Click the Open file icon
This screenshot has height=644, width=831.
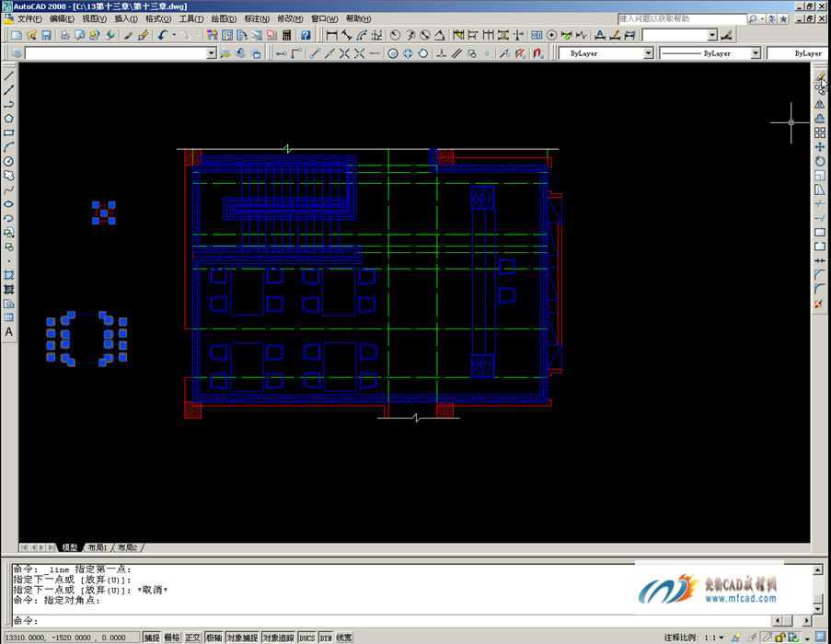[32, 35]
